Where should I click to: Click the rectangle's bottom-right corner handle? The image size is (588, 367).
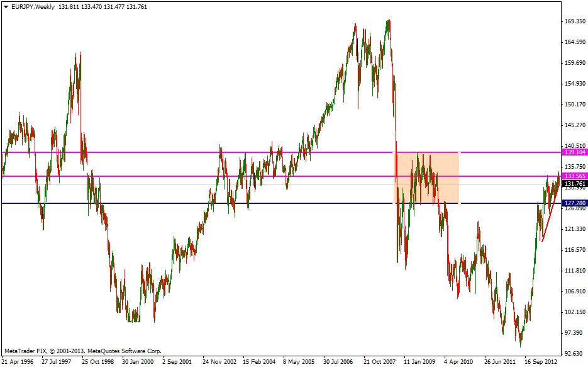(459, 203)
